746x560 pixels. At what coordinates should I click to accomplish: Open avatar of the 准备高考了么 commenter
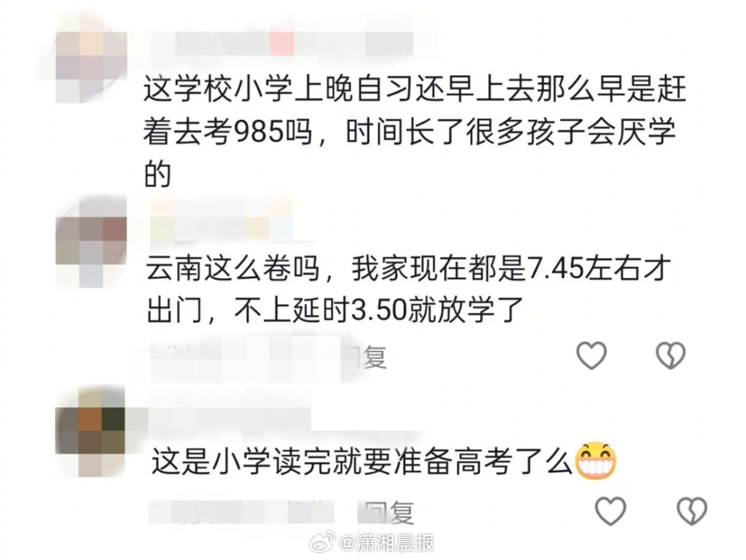(x=90, y=429)
